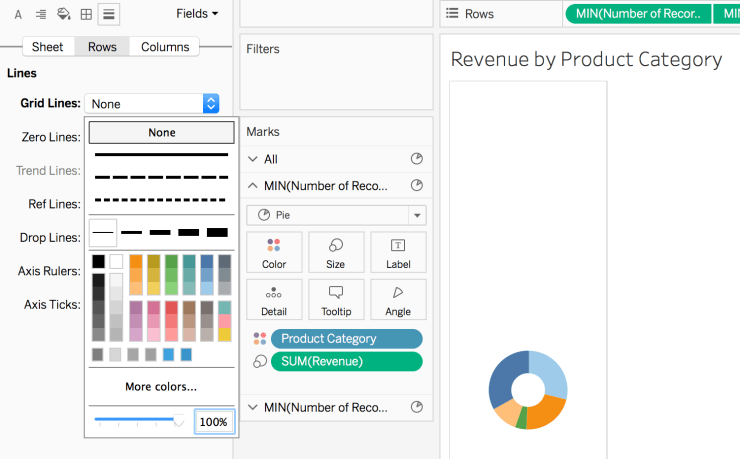Screen dimensions: 740x459
Task: Click the Detail marks card button
Action: tap(273, 299)
